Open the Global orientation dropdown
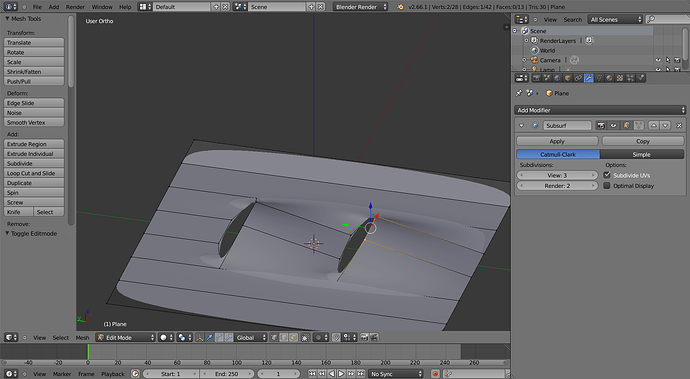Screen dimensions: 690x379 pos(251,338)
